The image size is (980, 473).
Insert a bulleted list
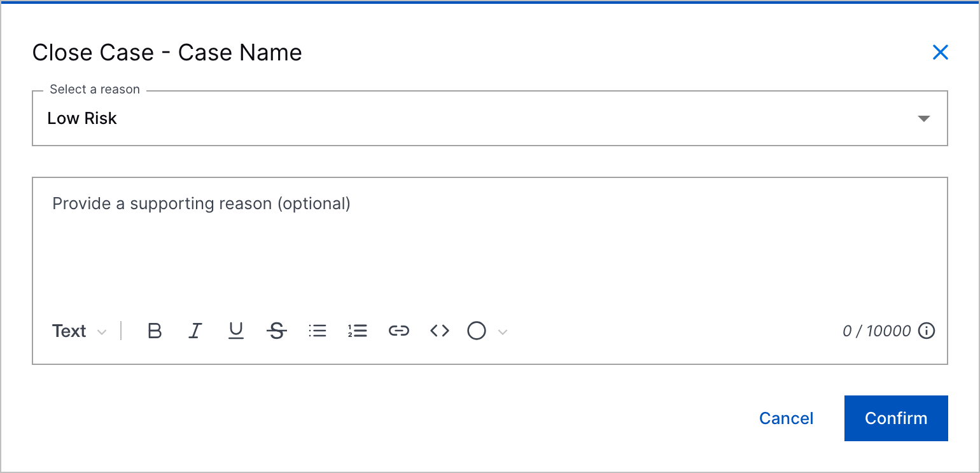[317, 331]
